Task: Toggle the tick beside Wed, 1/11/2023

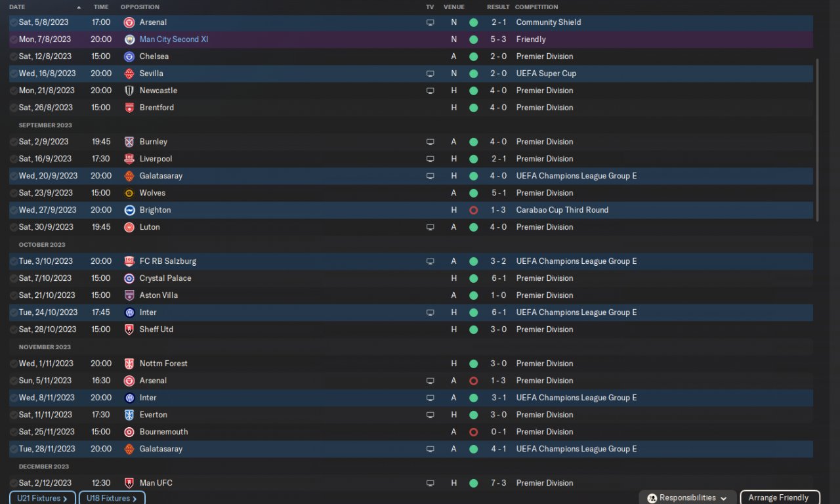Action: pos(14,364)
